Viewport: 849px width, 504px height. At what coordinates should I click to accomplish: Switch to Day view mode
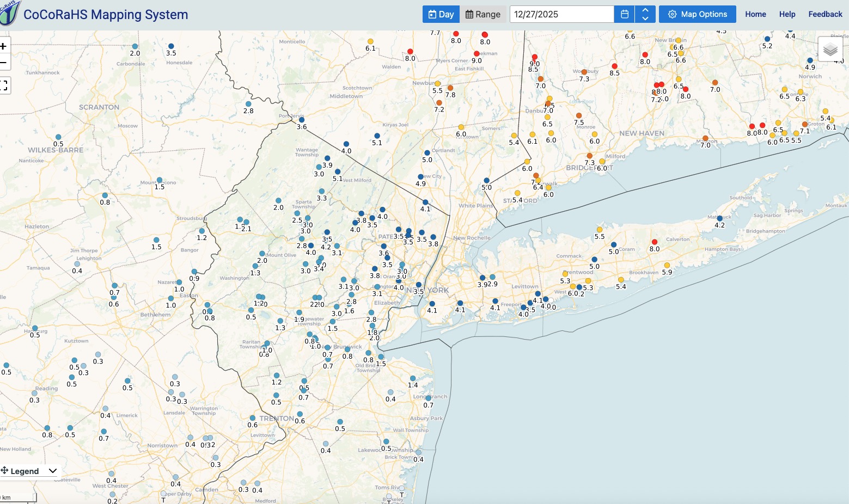click(x=441, y=14)
